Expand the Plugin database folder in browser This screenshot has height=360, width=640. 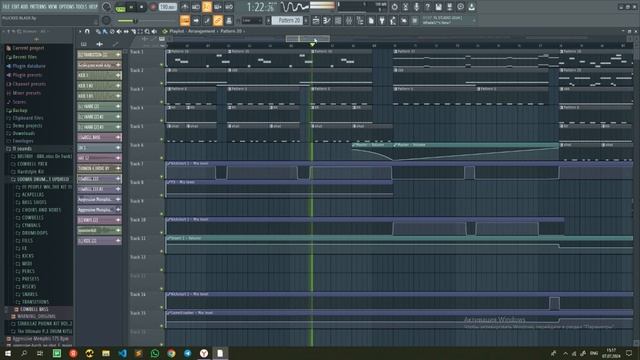[x=29, y=66]
